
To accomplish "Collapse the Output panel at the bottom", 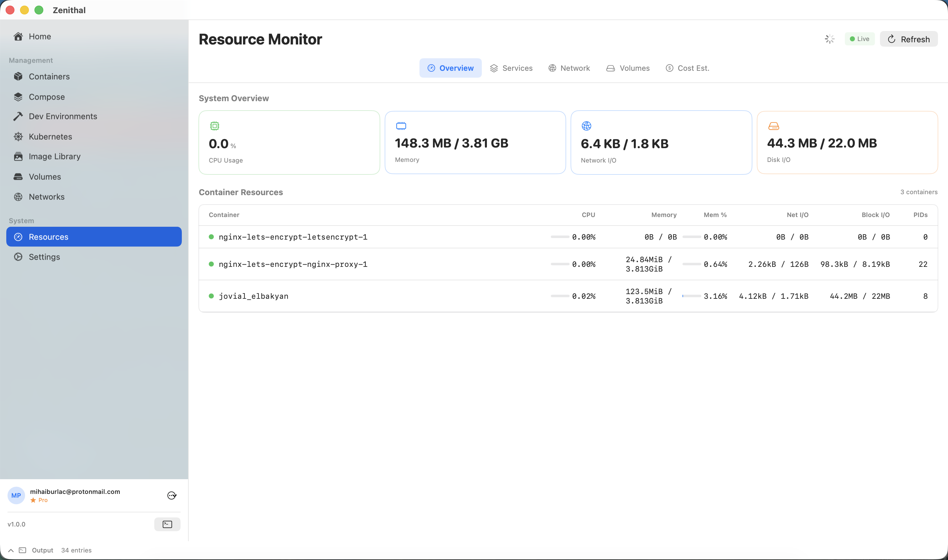I will point(11,550).
